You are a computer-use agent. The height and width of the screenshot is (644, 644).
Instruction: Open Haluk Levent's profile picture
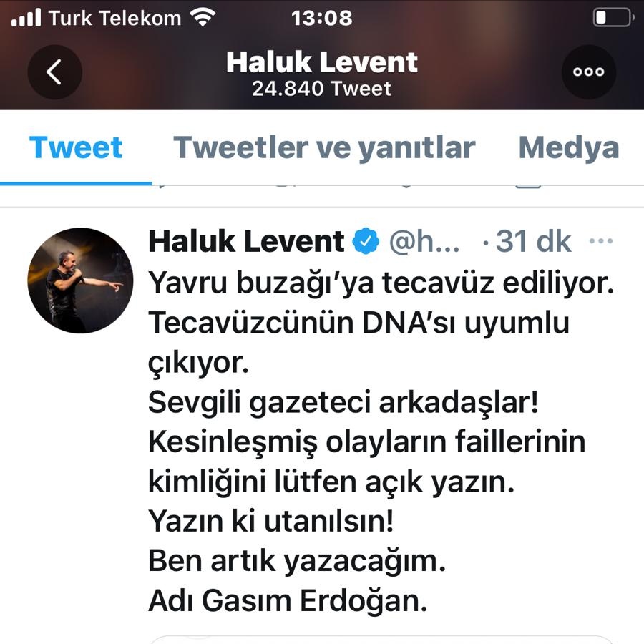pos(80,280)
